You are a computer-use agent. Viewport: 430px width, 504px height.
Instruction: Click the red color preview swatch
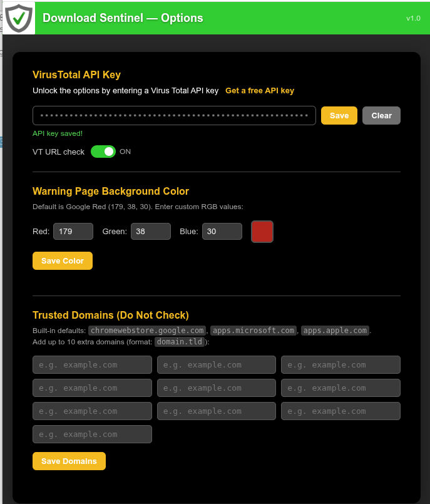[262, 232]
